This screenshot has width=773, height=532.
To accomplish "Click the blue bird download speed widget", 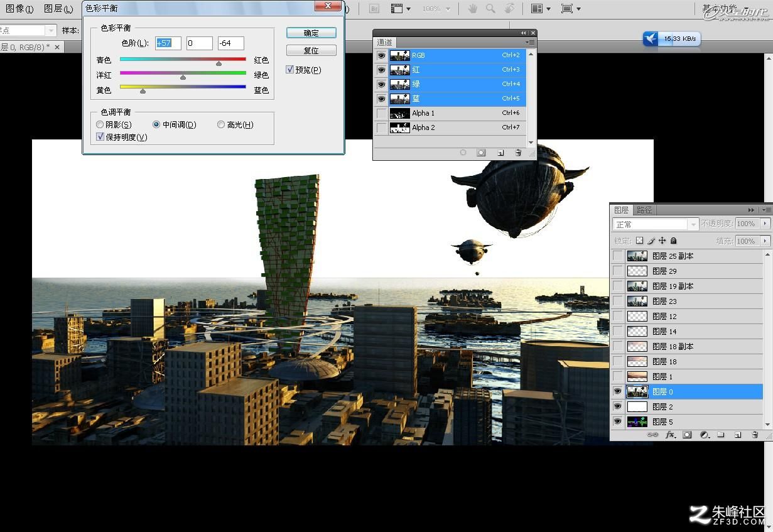I will click(x=671, y=39).
